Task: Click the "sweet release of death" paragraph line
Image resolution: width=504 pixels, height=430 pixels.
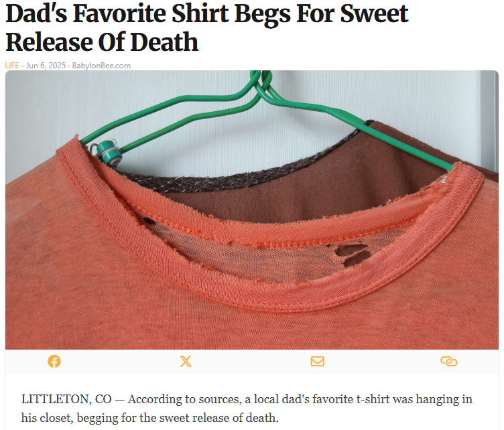Action: (149, 418)
